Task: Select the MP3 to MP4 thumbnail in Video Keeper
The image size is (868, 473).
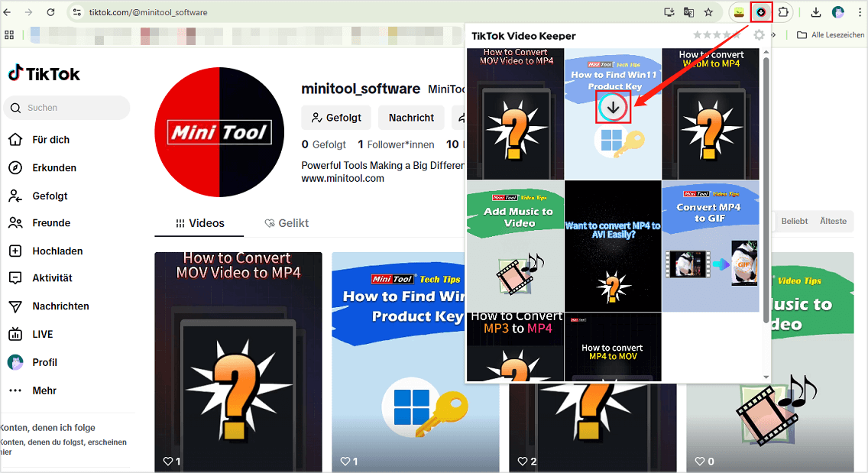Action: point(515,347)
